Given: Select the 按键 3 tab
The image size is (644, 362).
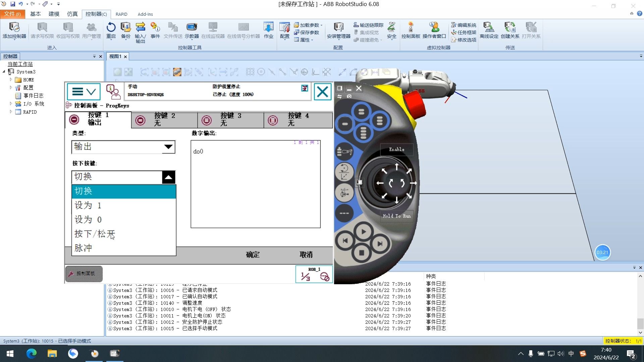Looking at the screenshot, I should click(x=231, y=120).
